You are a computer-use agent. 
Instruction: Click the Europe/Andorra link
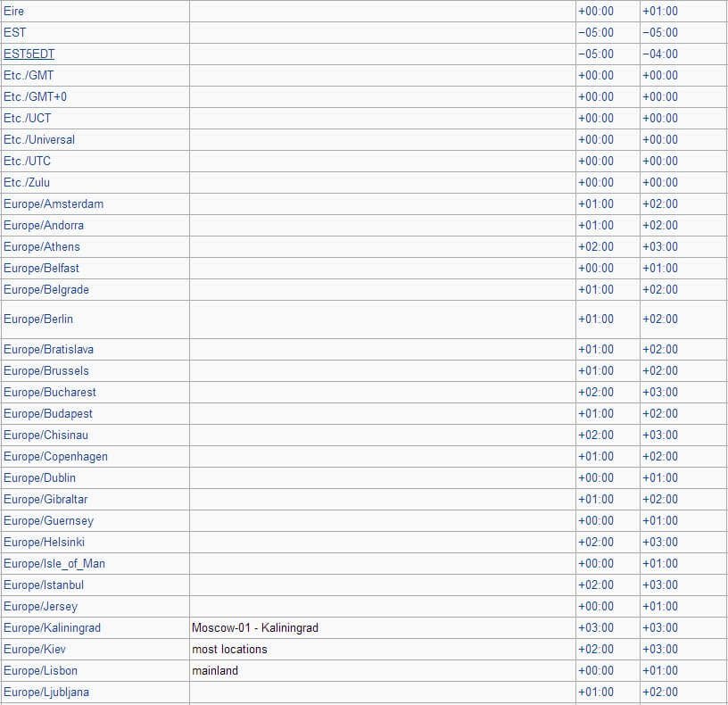(x=44, y=225)
